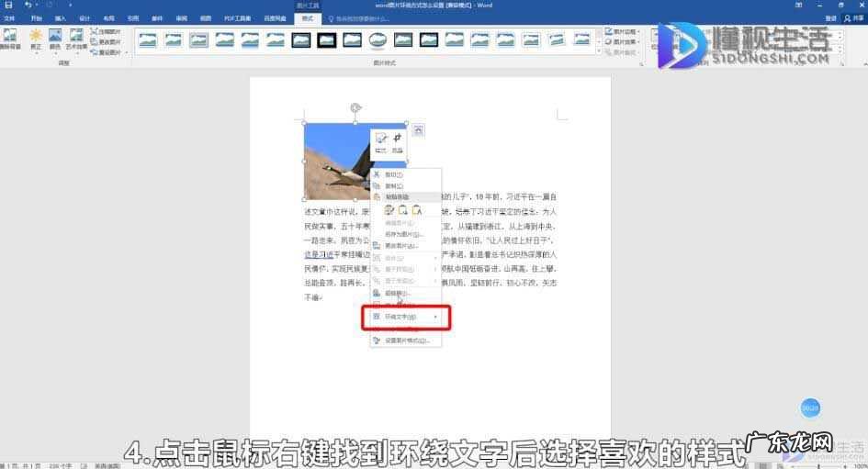This screenshot has height=469, width=868.
Task: Open the picture Color dropdown
Action: coord(55,39)
